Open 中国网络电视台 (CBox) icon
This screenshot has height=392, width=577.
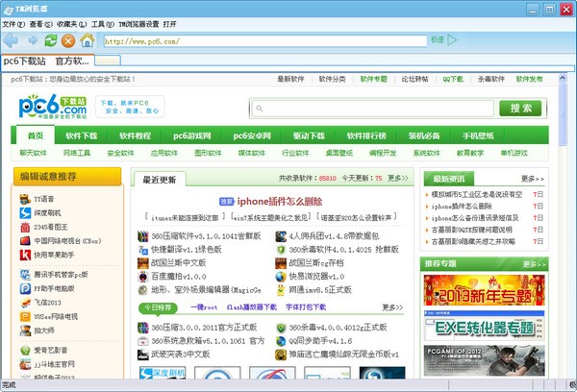pos(25,241)
